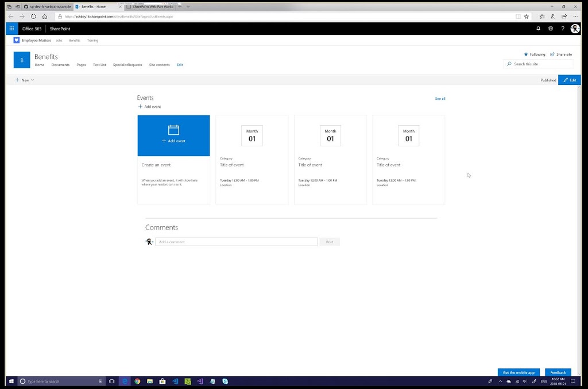Image resolution: width=588 pixels, height=389 pixels.
Task: Click Office 365 in the suite bar
Action: [x=32, y=29]
